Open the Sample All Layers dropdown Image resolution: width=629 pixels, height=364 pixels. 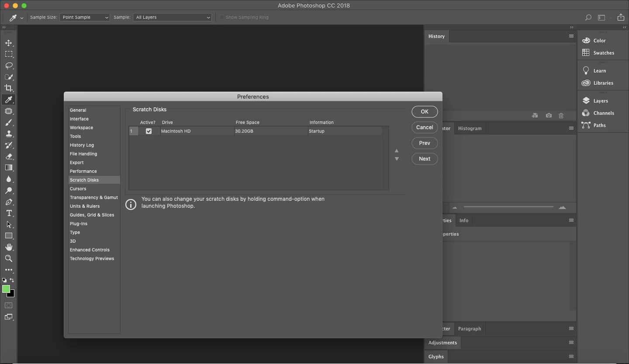coord(172,17)
